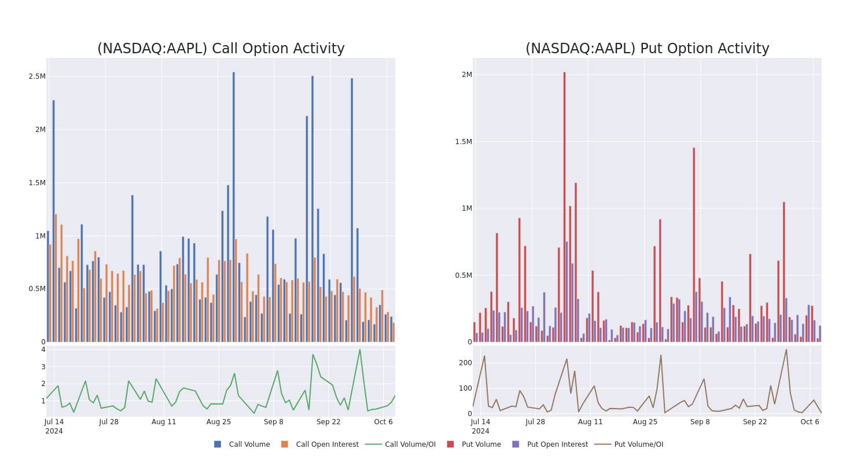Click the 1.5M label on call chart axis

coord(37,183)
